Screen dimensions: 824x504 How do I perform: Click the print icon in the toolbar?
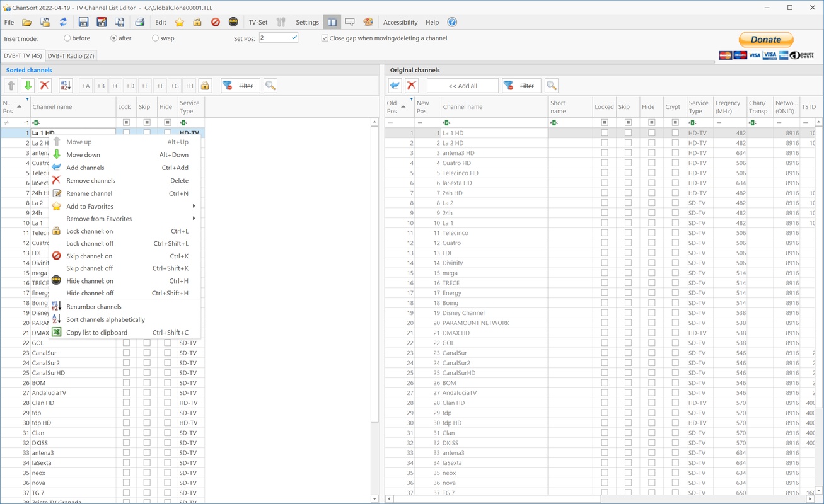click(140, 22)
